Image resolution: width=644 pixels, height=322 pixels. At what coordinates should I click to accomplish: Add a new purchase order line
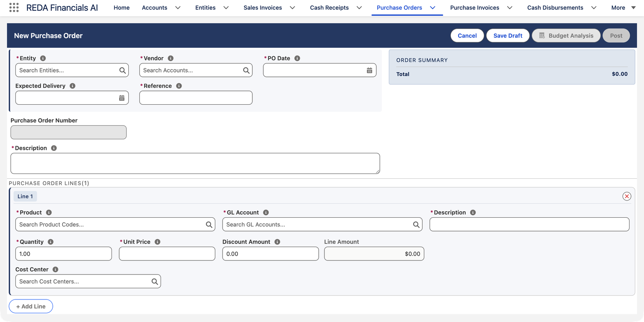click(31, 306)
